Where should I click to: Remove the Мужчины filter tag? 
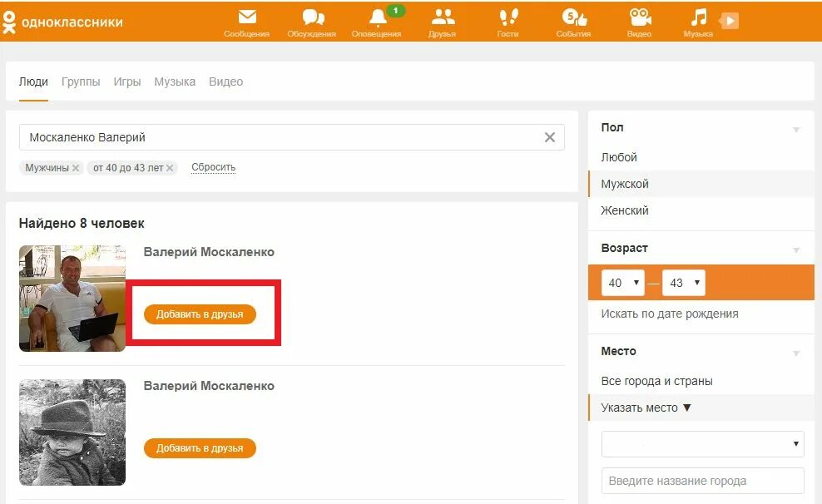coord(76,168)
